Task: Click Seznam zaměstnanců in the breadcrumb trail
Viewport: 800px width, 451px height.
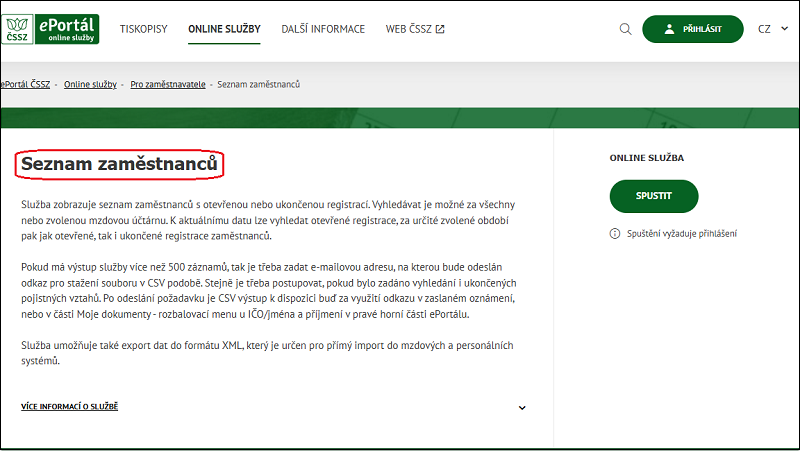Action: pos(258,84)
